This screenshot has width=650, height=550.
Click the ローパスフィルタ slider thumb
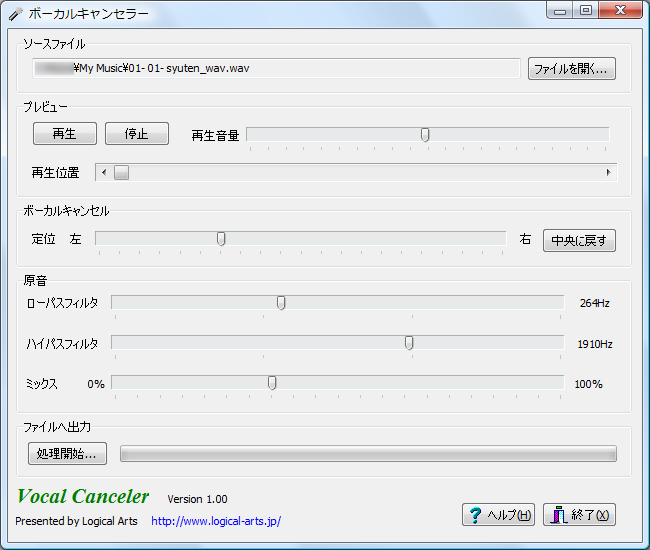coord(281,303)
